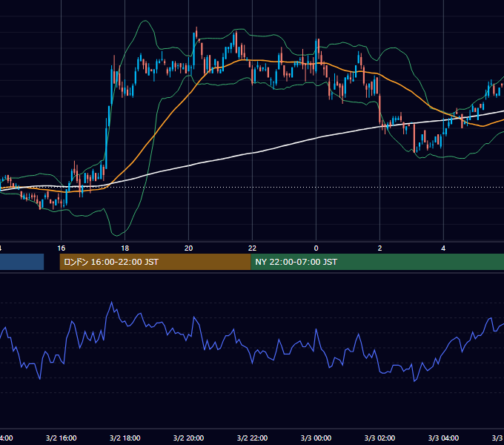Click the '3/3 04:00' date label on the lower axis

443,438
